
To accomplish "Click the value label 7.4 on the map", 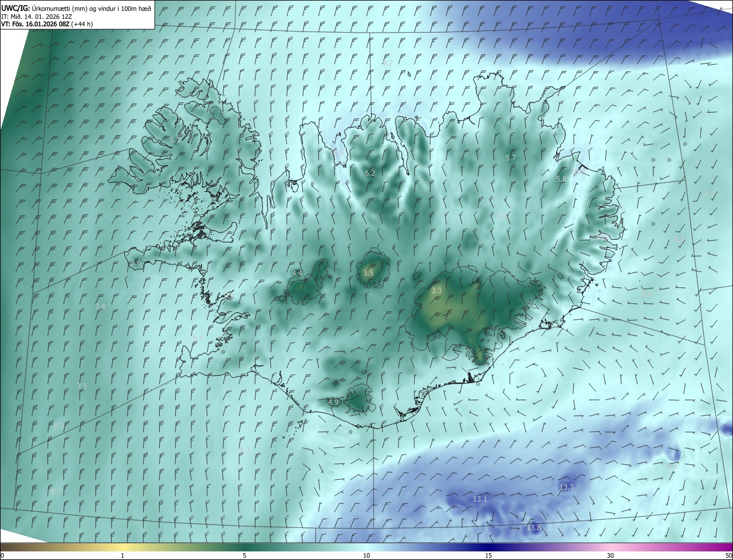I will click(100, 307).
